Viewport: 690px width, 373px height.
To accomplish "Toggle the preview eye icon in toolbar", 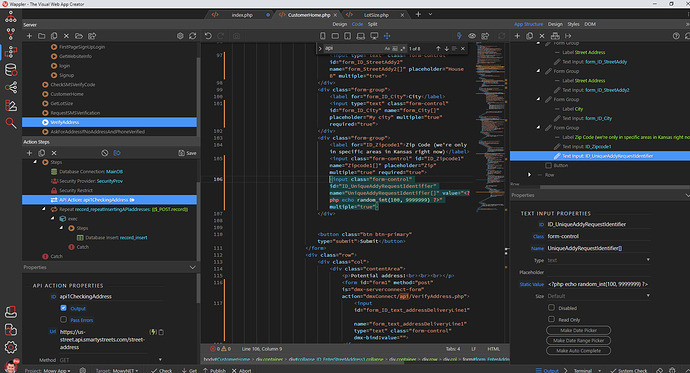I will click(472, 36).
